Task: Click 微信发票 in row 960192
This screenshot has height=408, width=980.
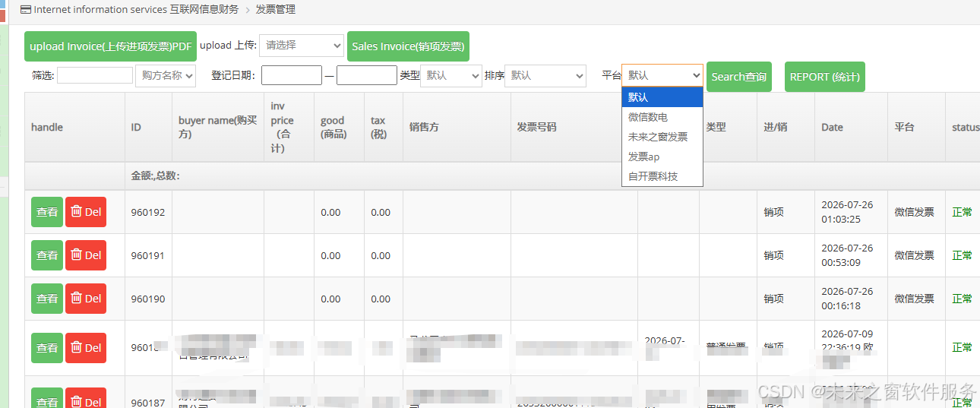Action: (914, 212)
